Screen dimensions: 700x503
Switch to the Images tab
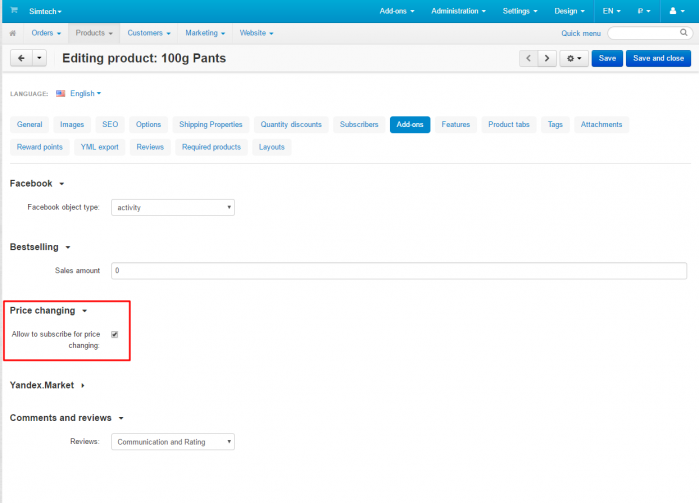(x=72, y=125)
